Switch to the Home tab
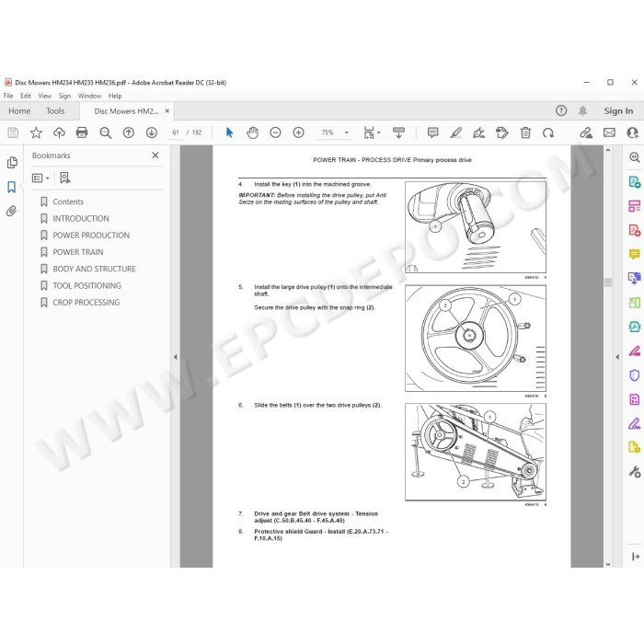 click(x=19, y=111)
